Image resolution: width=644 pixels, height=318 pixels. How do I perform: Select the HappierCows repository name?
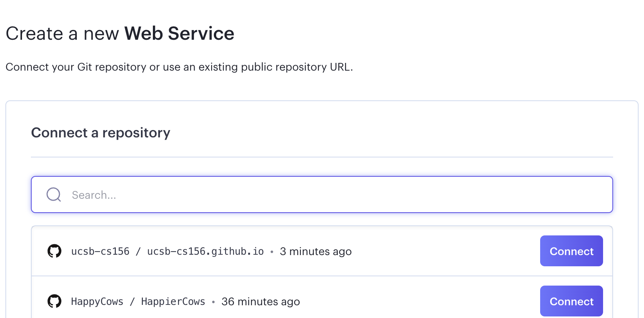pos(173,301)
